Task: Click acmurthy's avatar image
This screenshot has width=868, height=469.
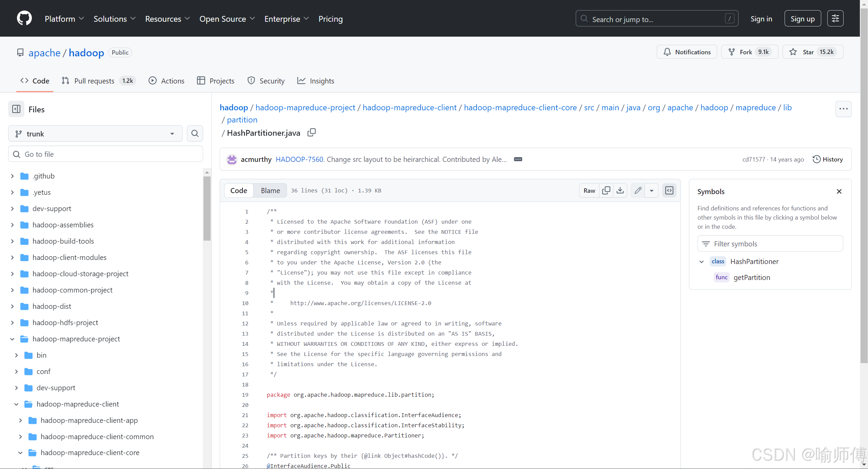Action: click(x=232, y=159)
